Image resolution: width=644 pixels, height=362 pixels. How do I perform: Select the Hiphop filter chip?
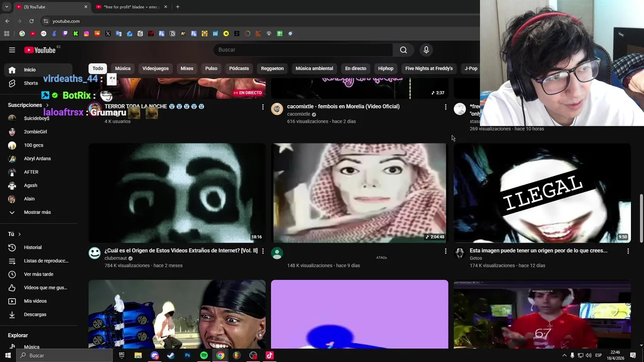(x=386, y=68)
